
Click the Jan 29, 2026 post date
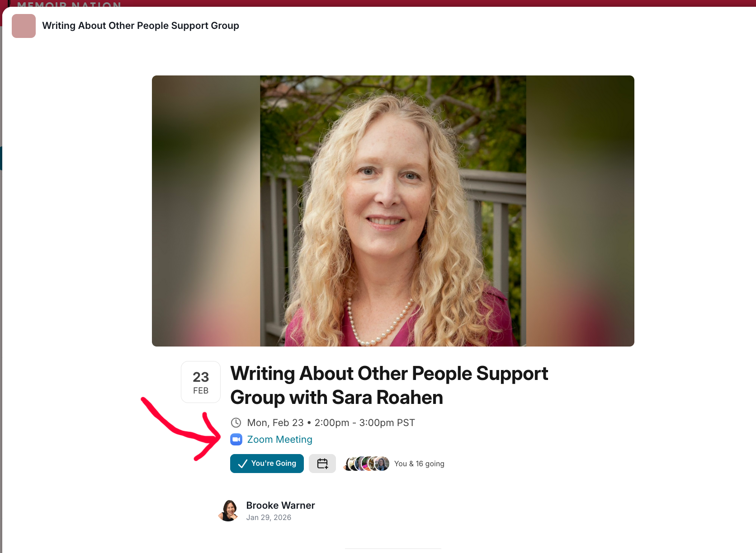click(269, 518)
